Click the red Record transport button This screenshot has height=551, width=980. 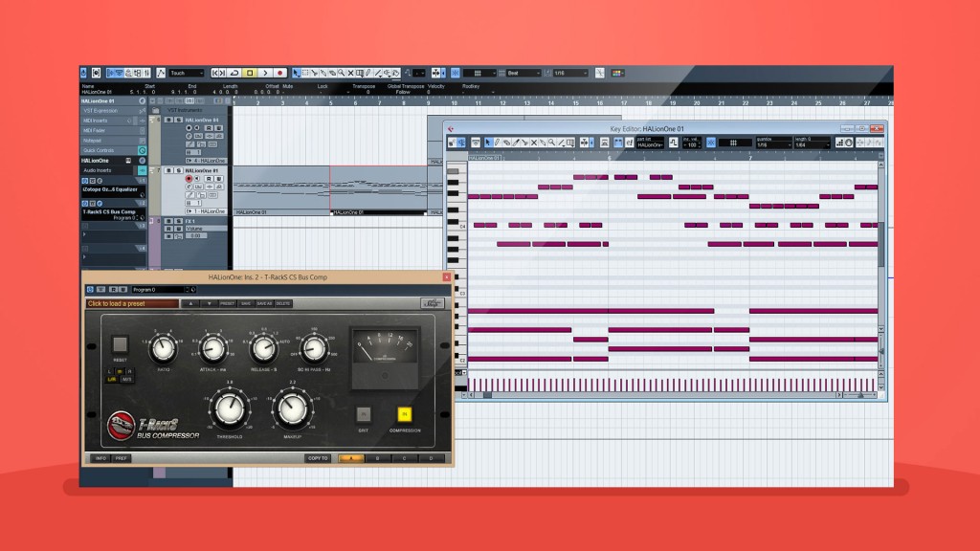(x=280, y=73)
